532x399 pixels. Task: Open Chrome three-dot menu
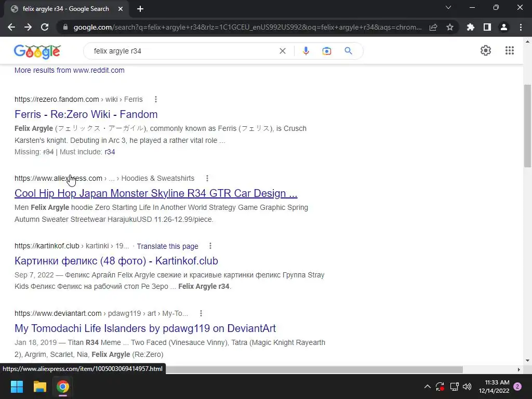[521, 27]
